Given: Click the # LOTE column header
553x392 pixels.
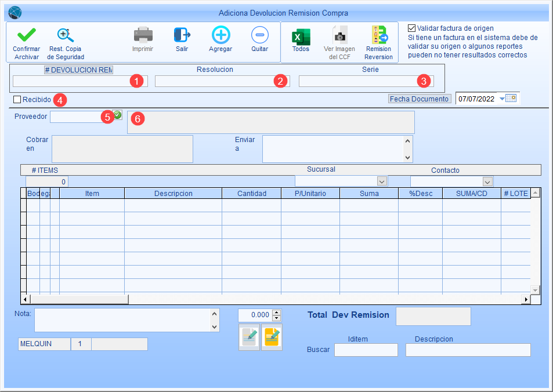Looking at the screenshot, I should coord(516,194).
